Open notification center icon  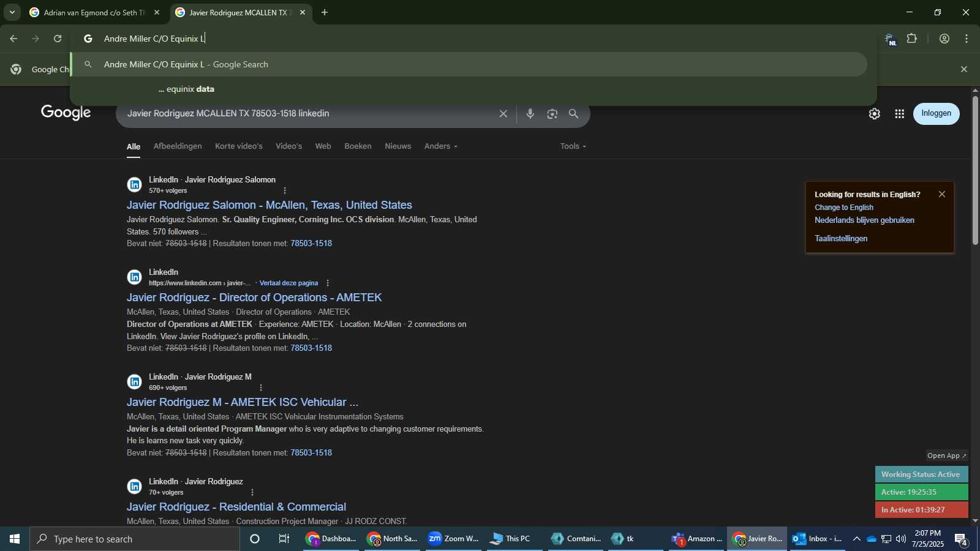(x=961, y=539)
